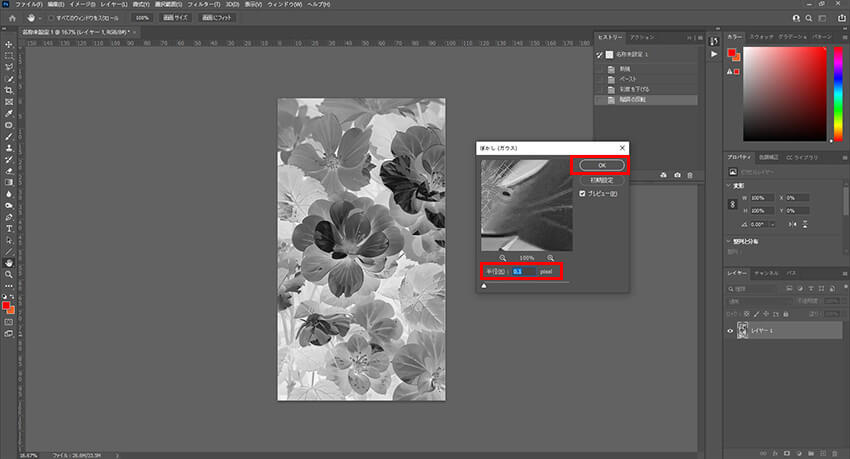
Task: Select the Move tool
Action: 9,44
